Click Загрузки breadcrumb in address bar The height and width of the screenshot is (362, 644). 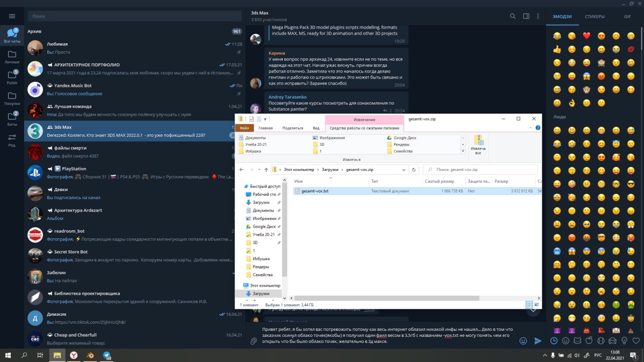[x=331, y=169]
